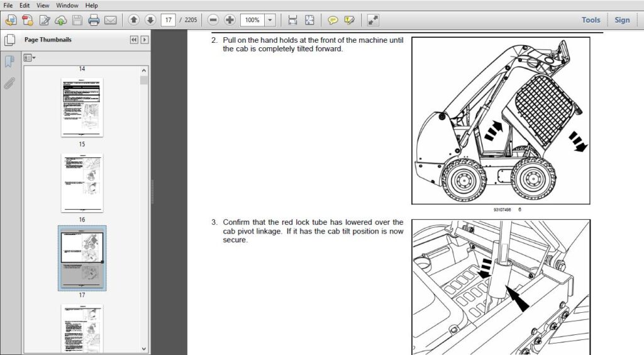
Task: Zoom in with the plus button
Action: pos(230,20)
